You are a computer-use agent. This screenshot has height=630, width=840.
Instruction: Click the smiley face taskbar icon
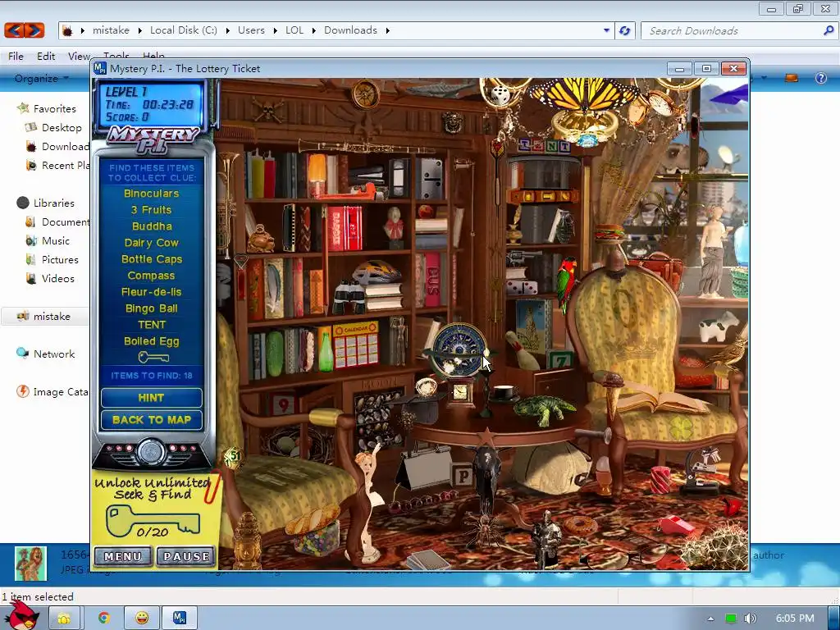pyautogui.click(x=141, y=619)
